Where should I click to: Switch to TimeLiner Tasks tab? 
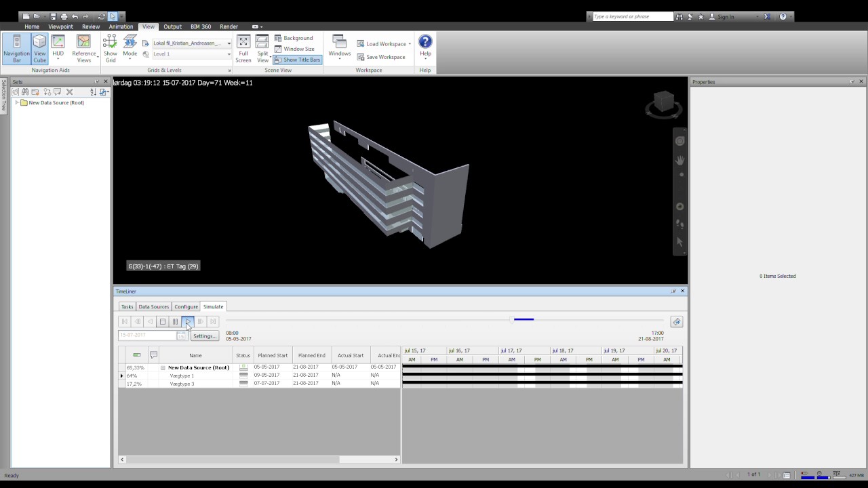point(127,306)
